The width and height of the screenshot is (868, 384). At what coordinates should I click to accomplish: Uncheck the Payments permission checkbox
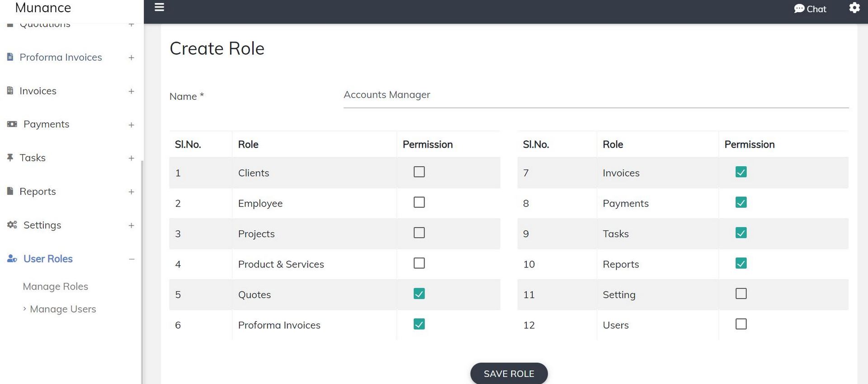pyautogui.click(x=741, y=202)
